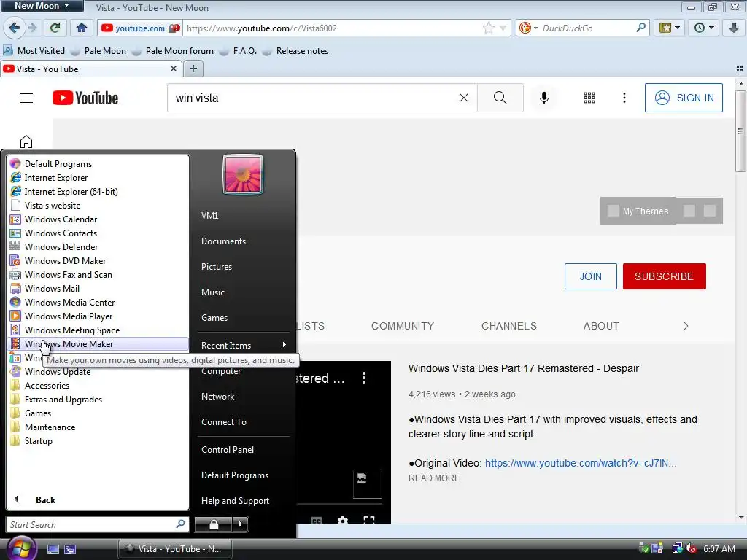
Task: Subscribe to the Vista channel
Action: coord(664,276)
